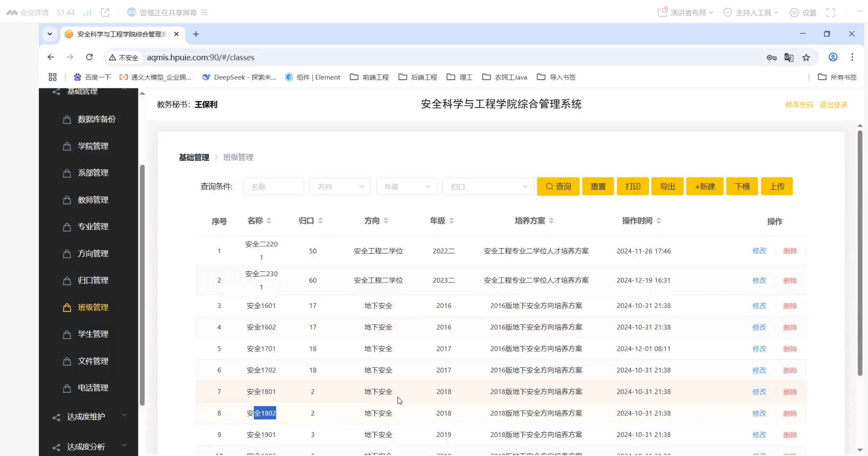
Task: Sort table by 操作时间 column
Action: pyautogui.click(x=641, y=221)
